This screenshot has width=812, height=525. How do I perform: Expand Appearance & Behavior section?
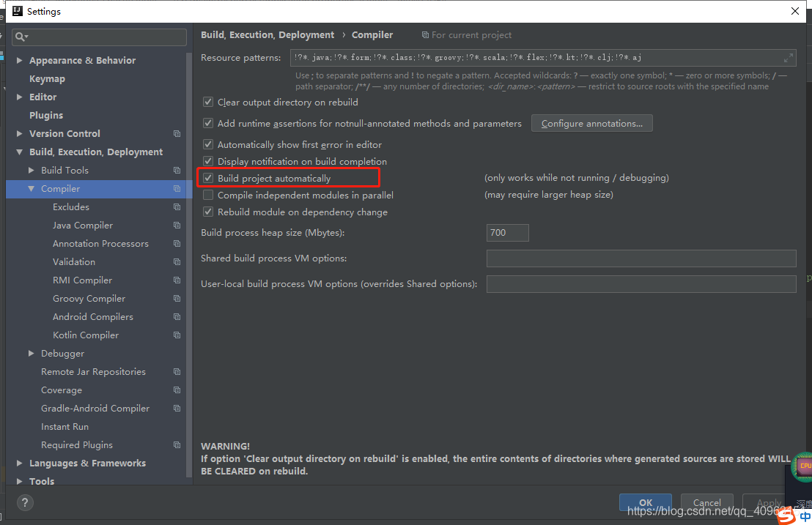19,61
